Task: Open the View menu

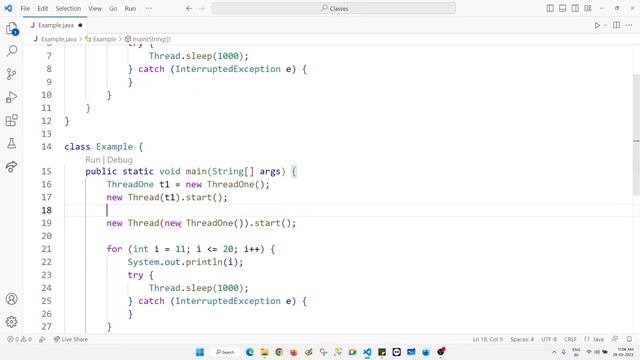Action: point(95,8)
